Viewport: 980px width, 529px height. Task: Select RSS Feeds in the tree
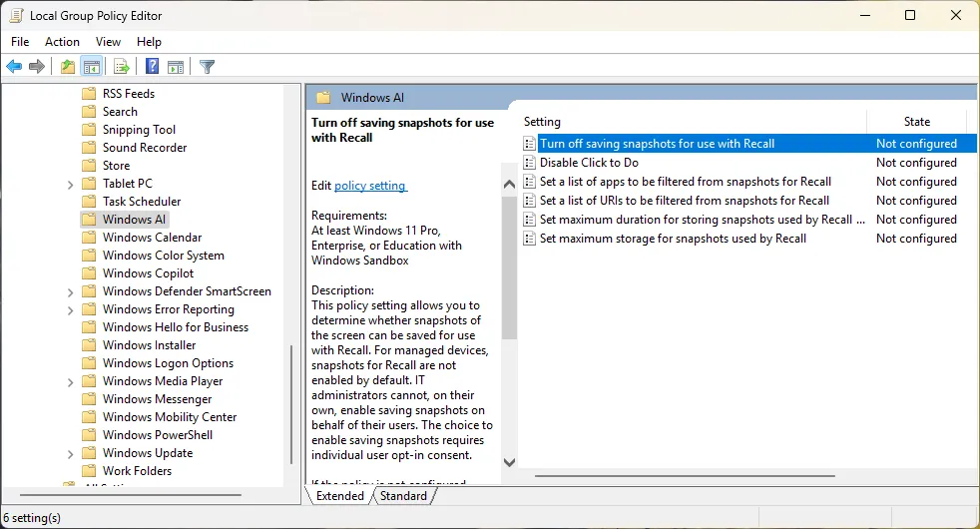click(129, 94)
